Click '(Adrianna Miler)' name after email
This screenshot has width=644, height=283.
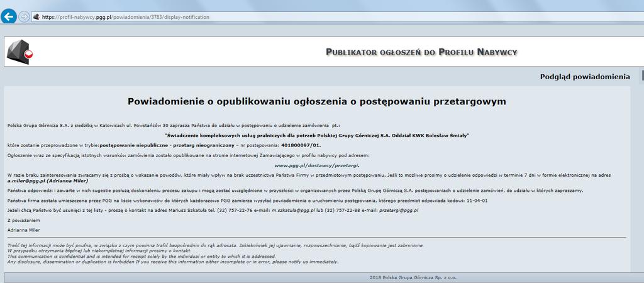coord(67,180)
